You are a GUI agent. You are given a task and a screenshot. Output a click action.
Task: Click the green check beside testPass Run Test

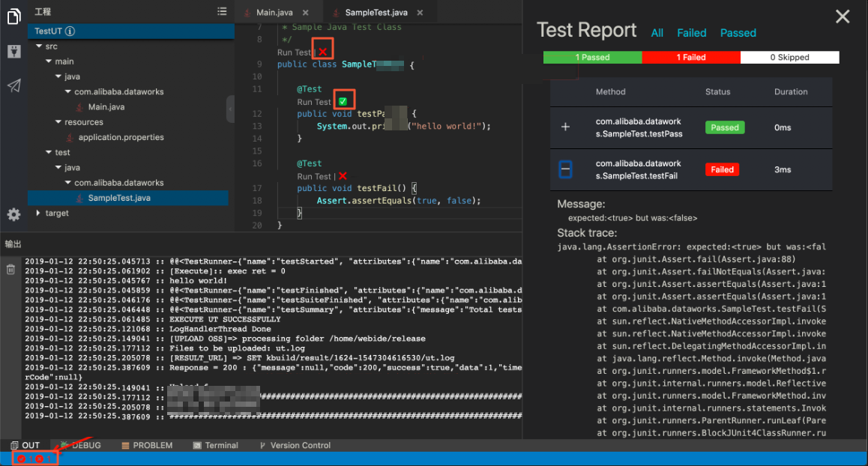point(343,102)
